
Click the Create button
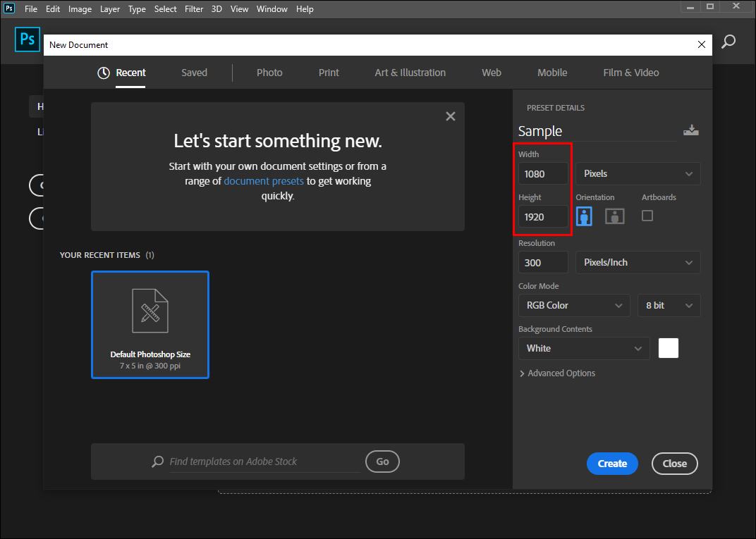coord(612,464)
